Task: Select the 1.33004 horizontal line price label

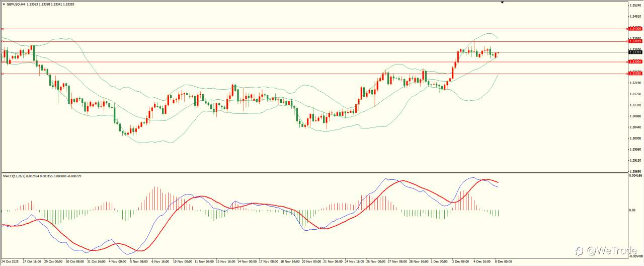Action: click(635, 61)
